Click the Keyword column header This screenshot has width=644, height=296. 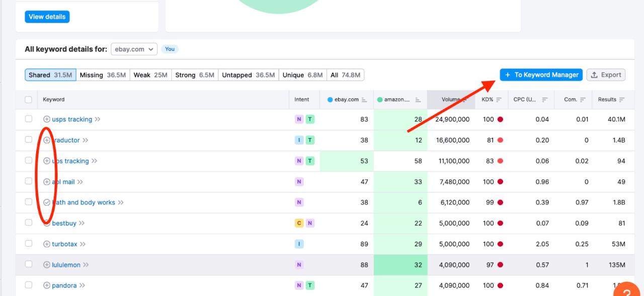pyautogui.click(x=54, y=100)
